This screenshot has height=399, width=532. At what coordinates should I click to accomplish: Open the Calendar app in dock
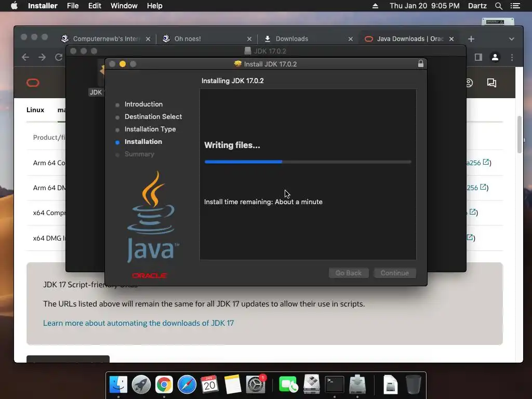210,385
